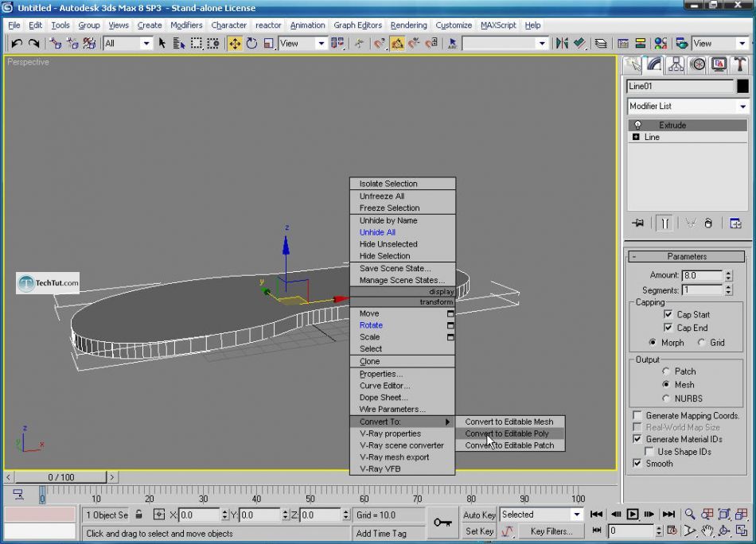Open the Rendering menu

coord(408,25)
